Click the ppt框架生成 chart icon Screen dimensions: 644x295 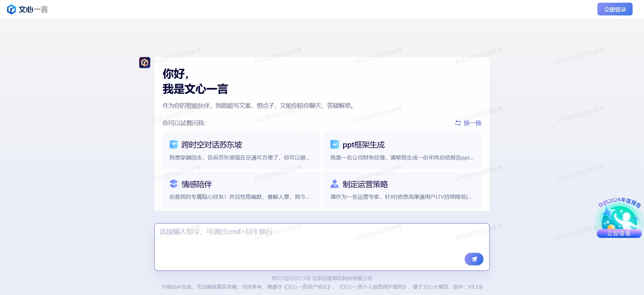tap(334, 144)
